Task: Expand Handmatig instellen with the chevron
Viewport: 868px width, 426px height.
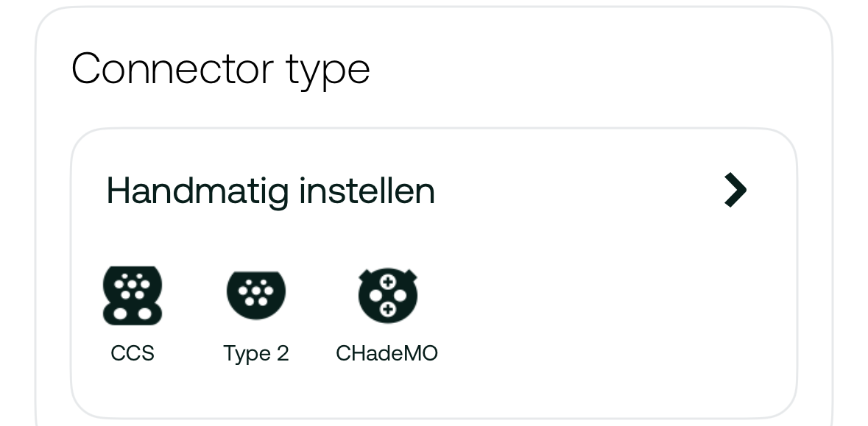Action: 735,191
